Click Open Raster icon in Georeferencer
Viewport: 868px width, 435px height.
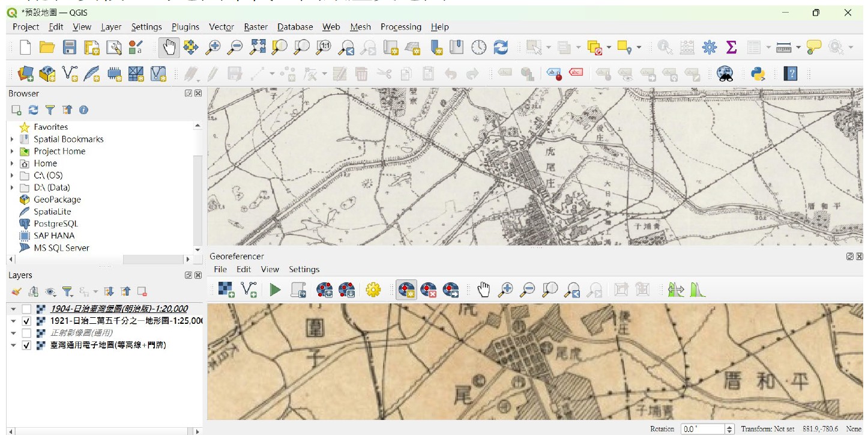click(226, 290)
